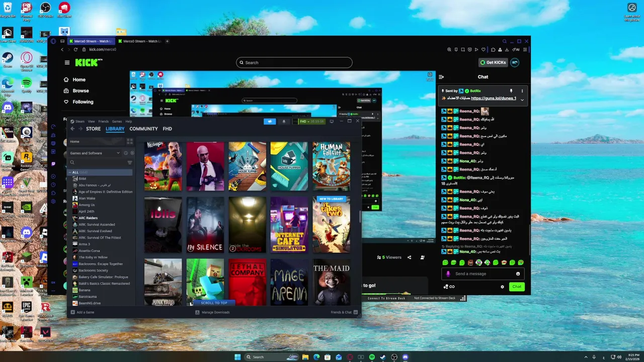644x362 pixels.
Task: Open the Kick hamburger sidebar menu
Action: pos(67,63)
